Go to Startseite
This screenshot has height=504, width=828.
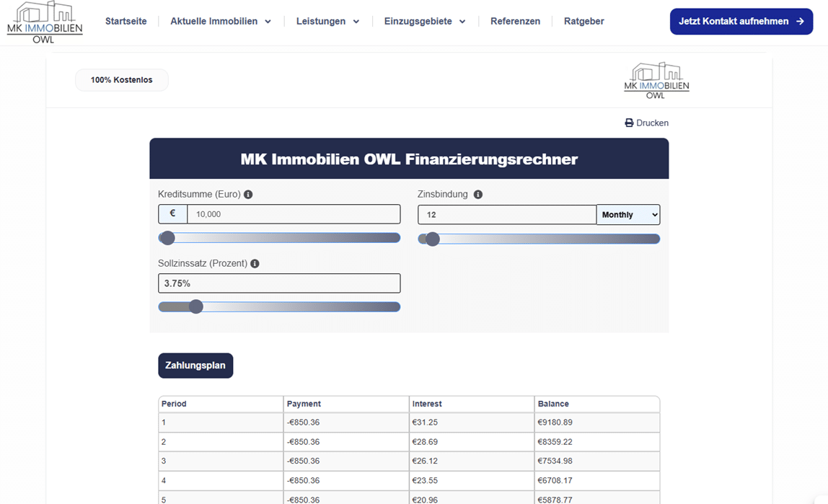(125, 21)
